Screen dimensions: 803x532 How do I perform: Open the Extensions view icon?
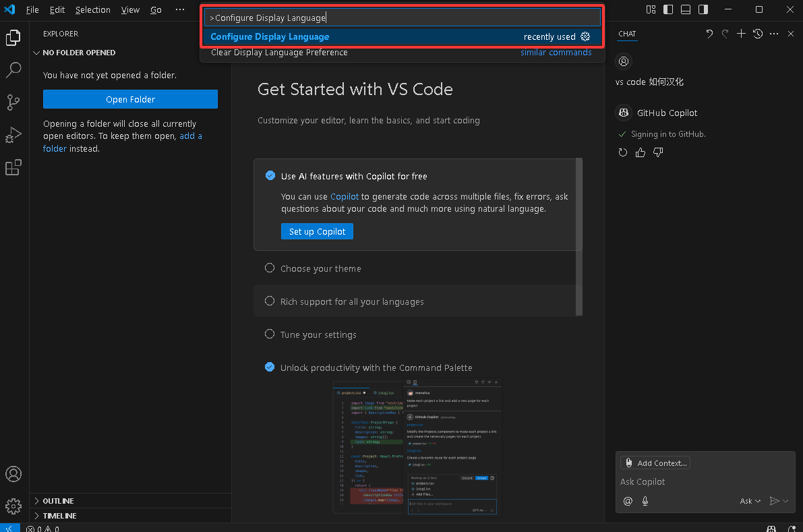13,168
